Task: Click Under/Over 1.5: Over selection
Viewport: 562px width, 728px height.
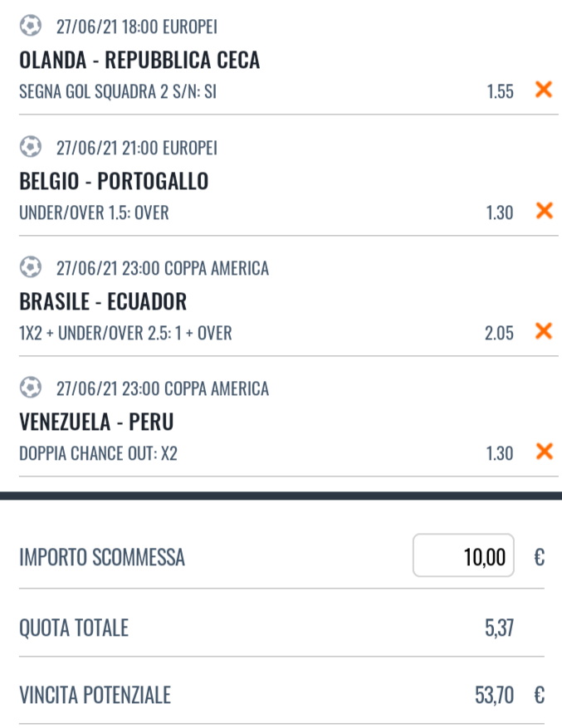Action: pos(94,213)
